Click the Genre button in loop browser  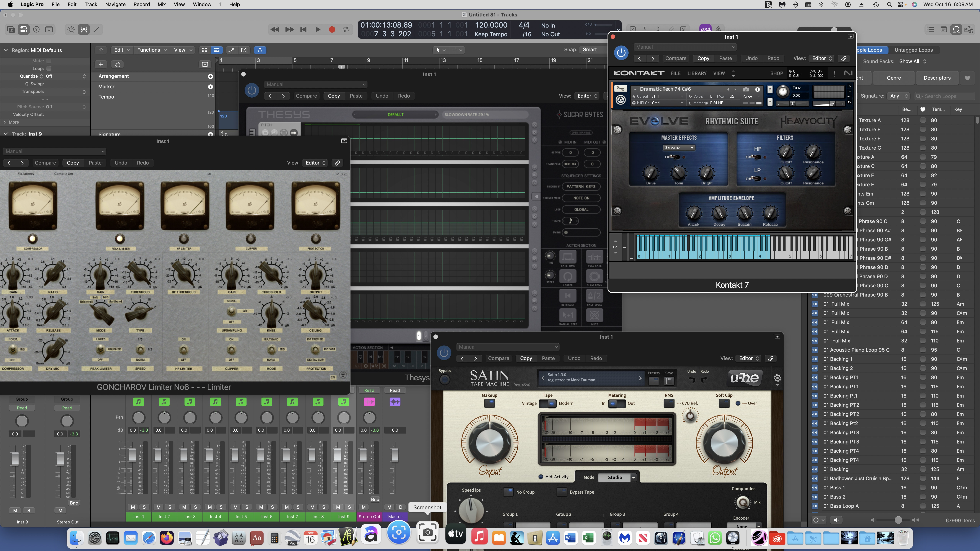(894, 78)
